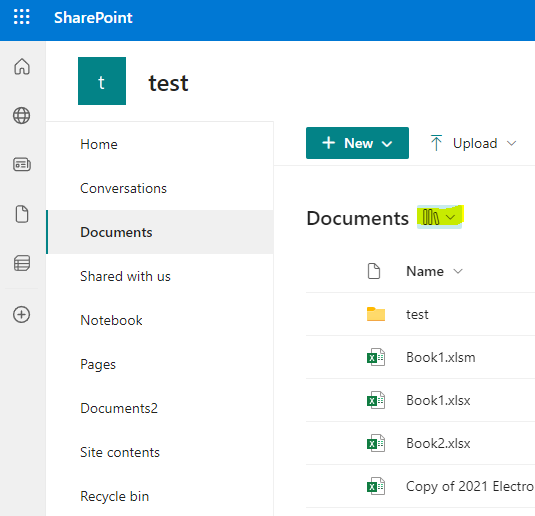This screenshot has height=516, width=535.
Task: Select Documents in site navigation
Action: [160, 232]
